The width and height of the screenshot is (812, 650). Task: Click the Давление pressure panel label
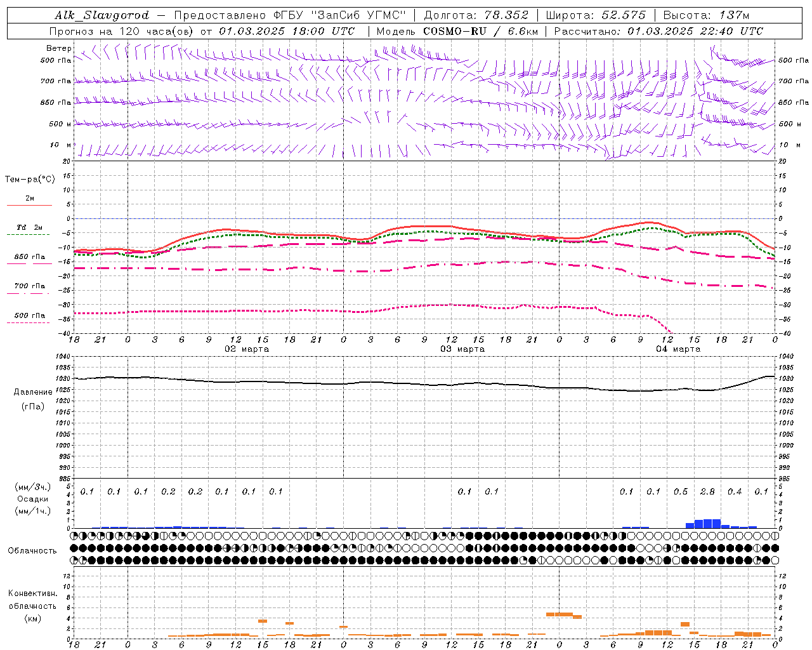(x=33, y=392)
